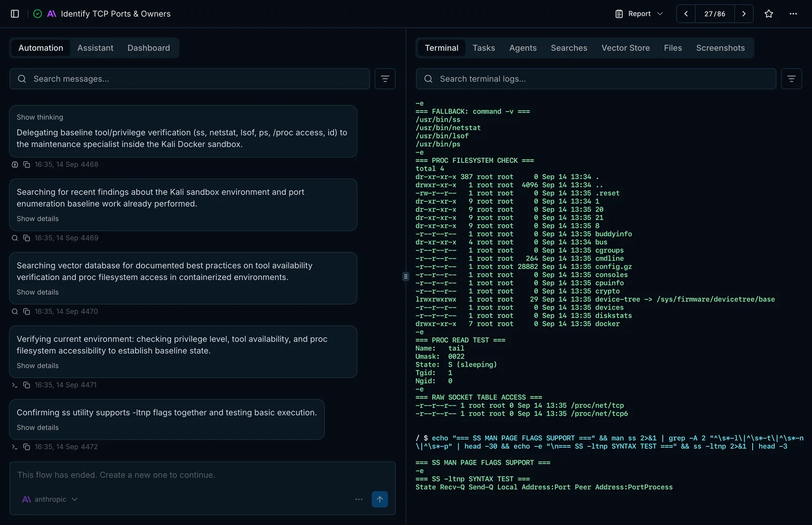
Task: Copy message 4471 with copy icon
Action: [26, 385]
